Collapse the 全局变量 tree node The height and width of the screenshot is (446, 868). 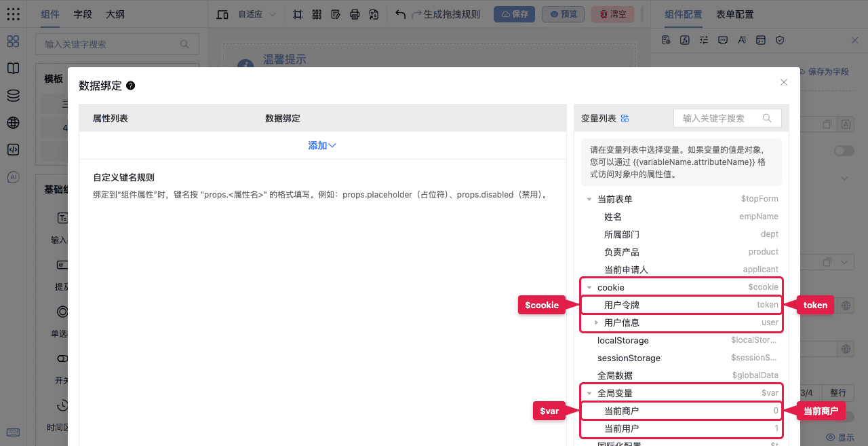click(589, 393)
